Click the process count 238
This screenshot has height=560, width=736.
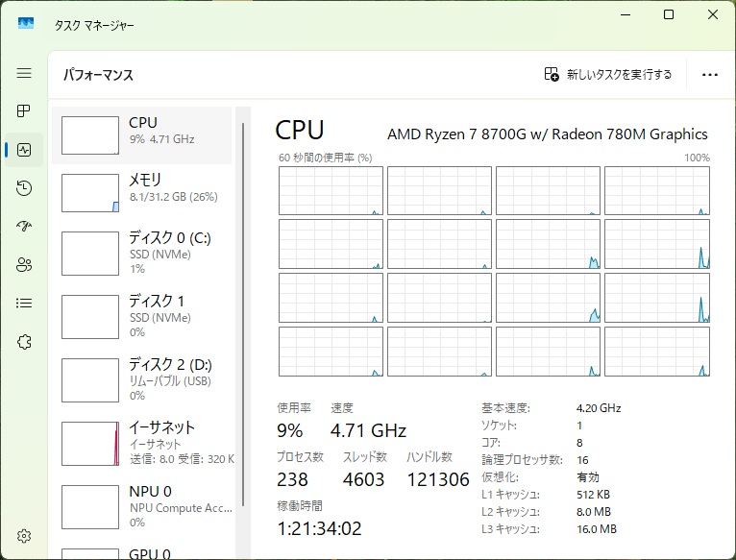[x=292, y=479]
